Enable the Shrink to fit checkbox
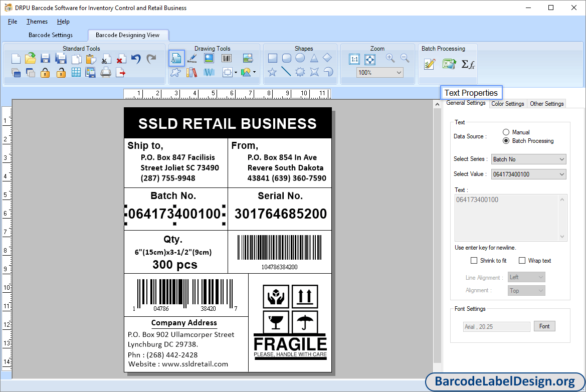 coord(474,261)
